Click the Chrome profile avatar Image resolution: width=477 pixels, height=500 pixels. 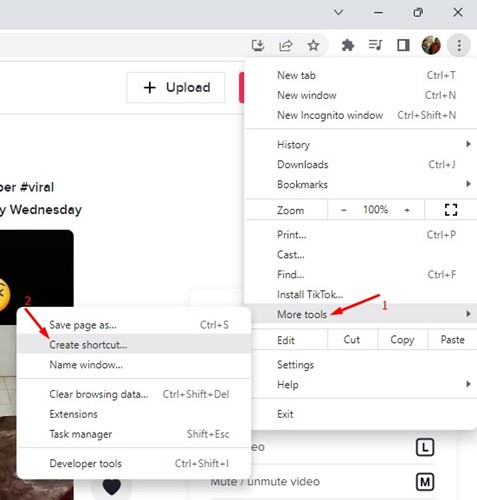431,45
